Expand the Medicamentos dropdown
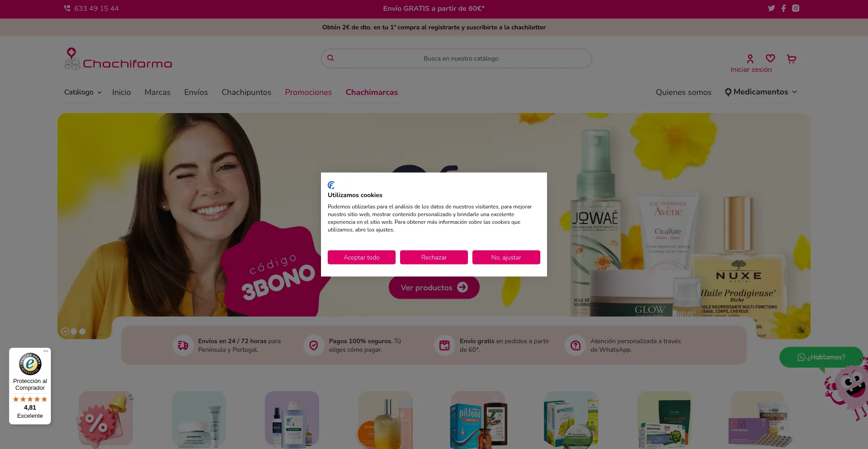The width and height of the screenshot is (868, 449). coord(760,92)
